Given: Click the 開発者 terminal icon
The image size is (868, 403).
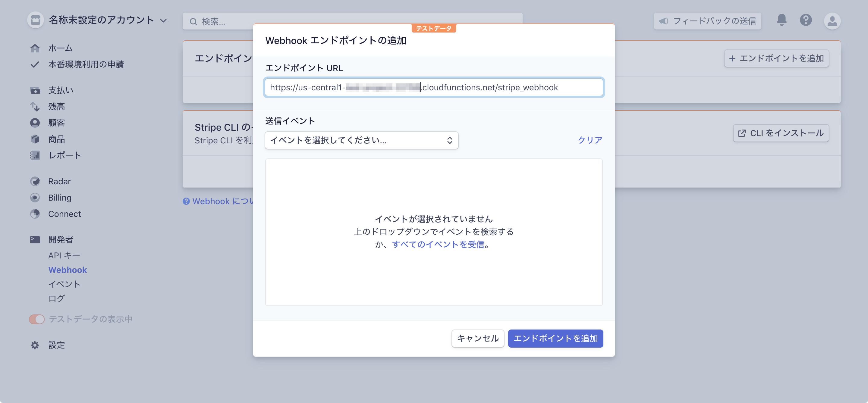Looking at the screenshot, I should click(35, 239).
